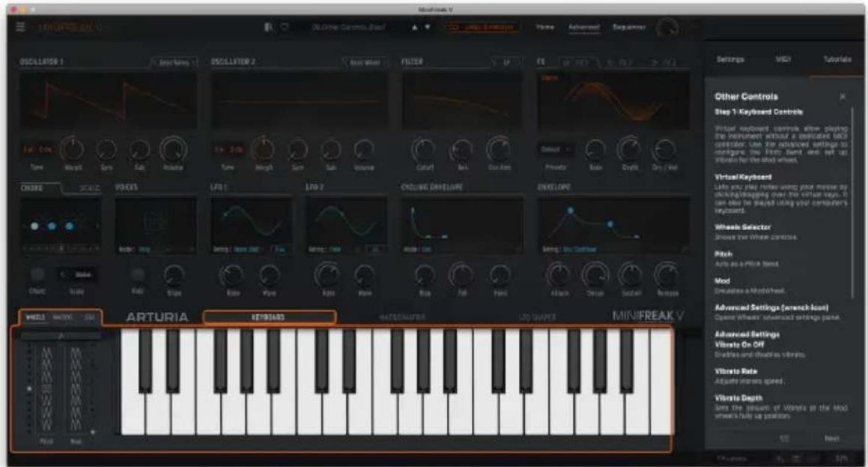Viewport: 868px width, 467px height.
Task: Select the Tutorials tab in side panel
Action: 837,59
